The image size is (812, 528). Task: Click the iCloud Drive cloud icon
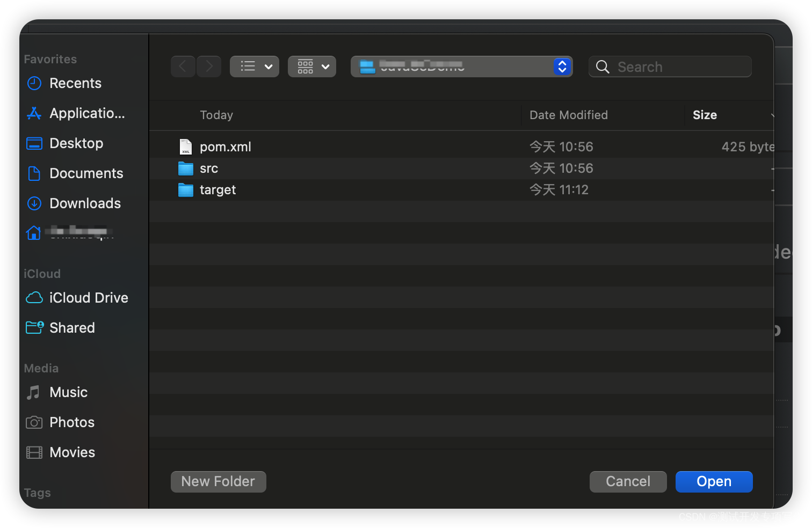pos(34,298)
